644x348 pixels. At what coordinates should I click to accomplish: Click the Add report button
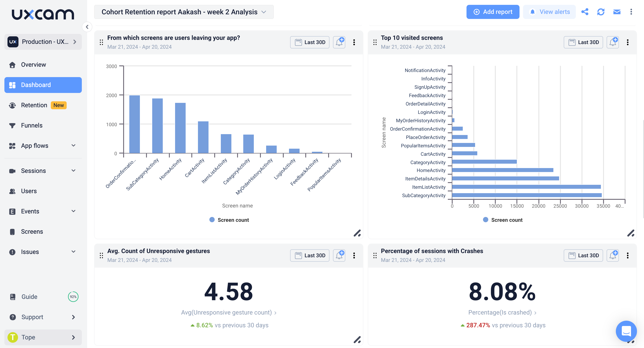492,12
